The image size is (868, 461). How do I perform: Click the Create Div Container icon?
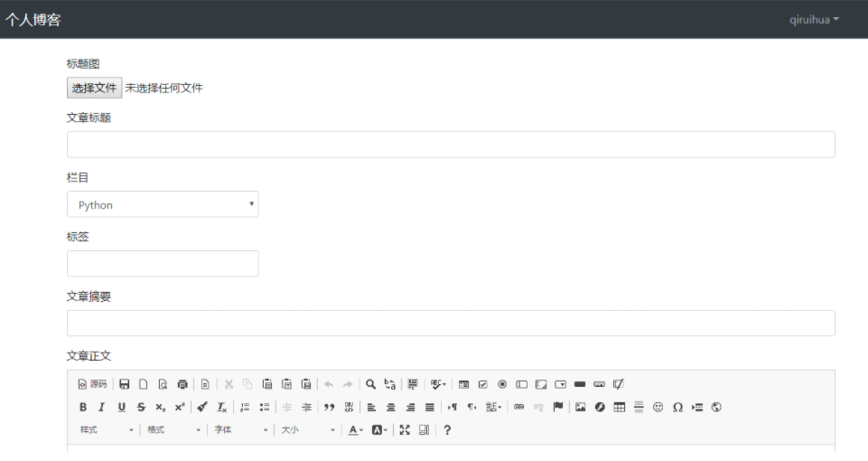click(x=349, y=408)
